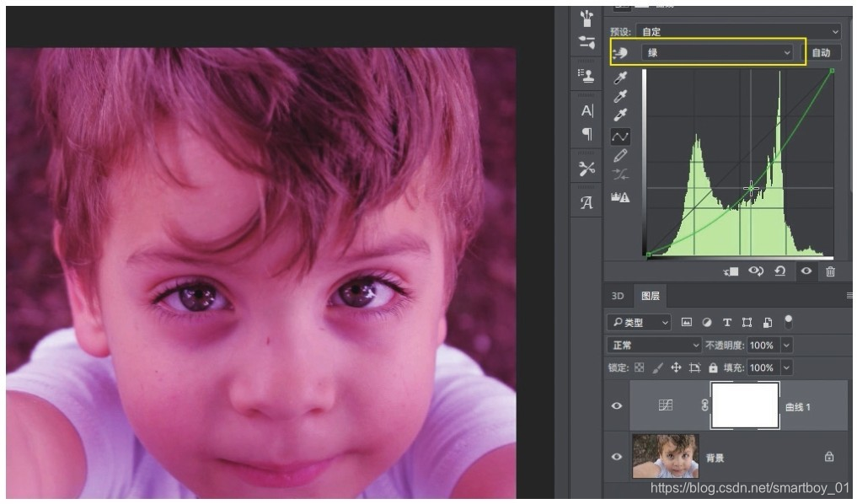Toggle adjustment visibility eye in Properties panel
Image resolution: width=857 pixels, height=504 pixels.
(x=806, y=271)
